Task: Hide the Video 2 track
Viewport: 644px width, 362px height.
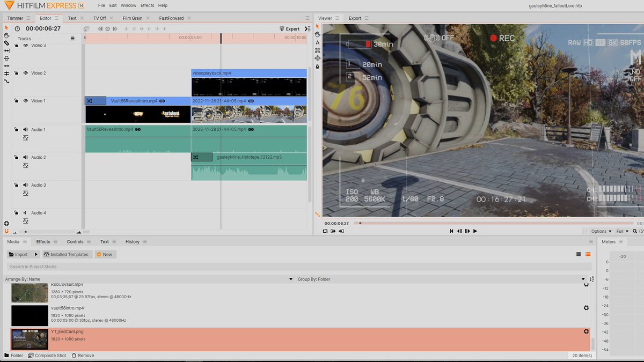Action: click(x=25, y=73)
